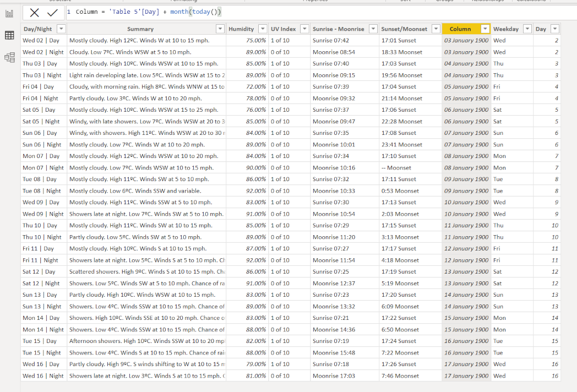Select the "Sunrise 07:42" cell
The height and width of the screenshot is (392, 577).
(345, 41)
